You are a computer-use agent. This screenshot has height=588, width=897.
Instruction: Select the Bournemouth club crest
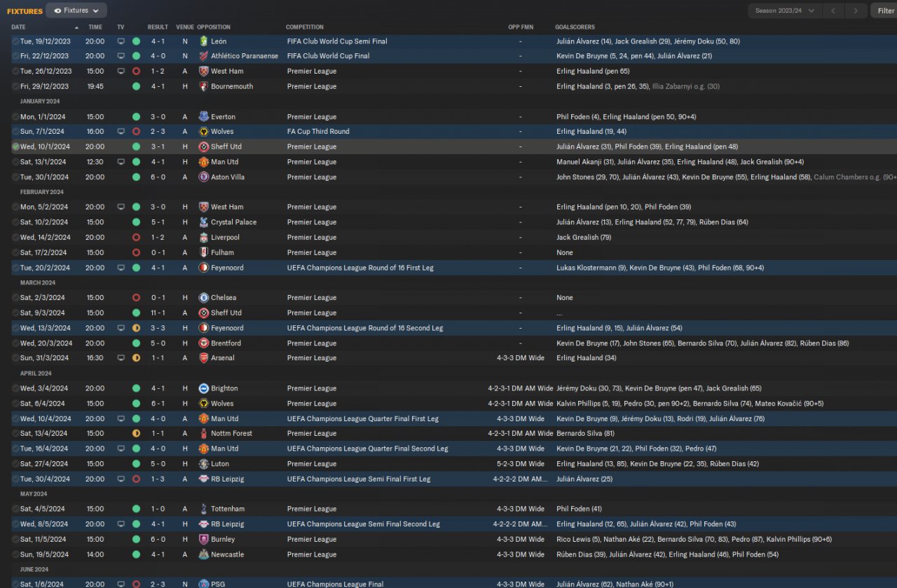203,86
